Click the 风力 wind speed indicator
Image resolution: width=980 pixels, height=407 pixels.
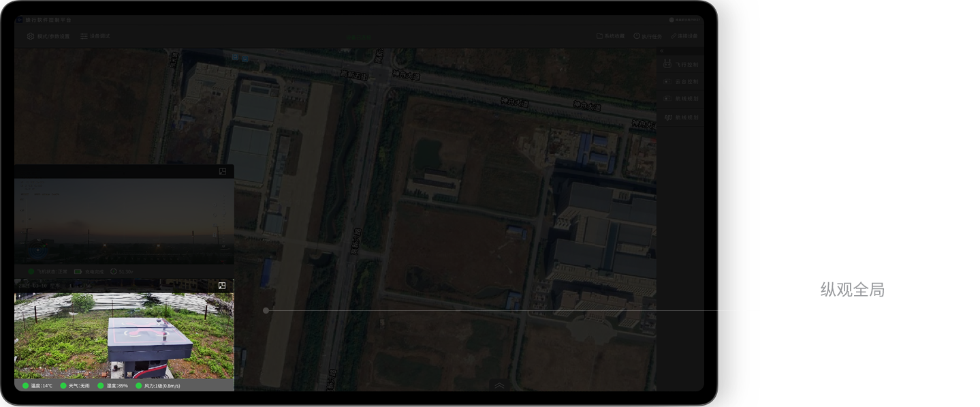[157, 386]
